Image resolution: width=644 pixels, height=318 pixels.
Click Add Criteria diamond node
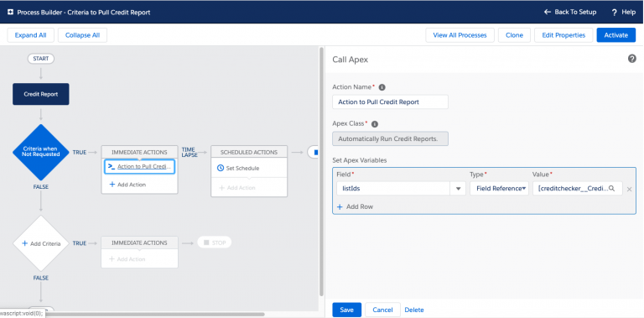pos(40,243)
